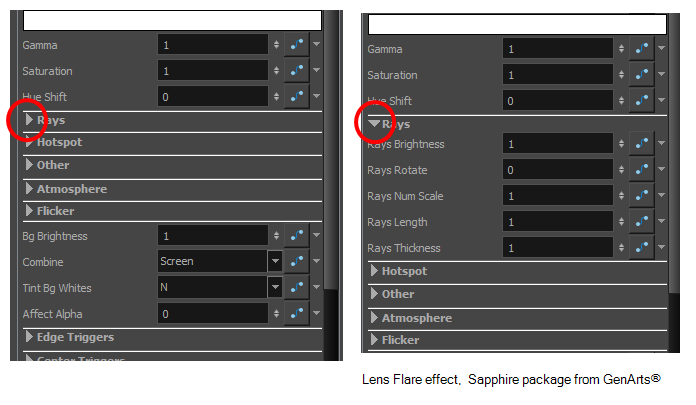Click function curve icon for Rays Brightness

click(641, 143)
